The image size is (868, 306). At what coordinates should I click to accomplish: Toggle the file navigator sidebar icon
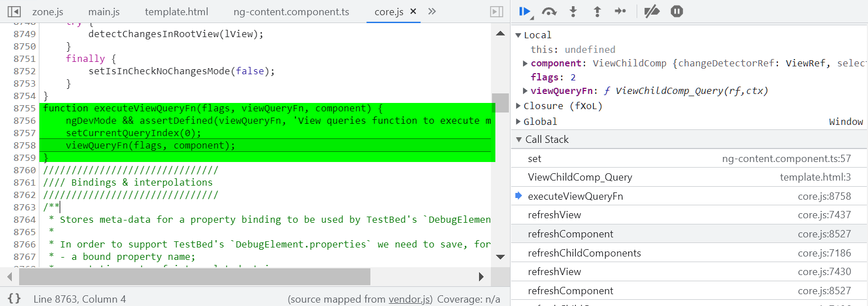click(15, 11)
